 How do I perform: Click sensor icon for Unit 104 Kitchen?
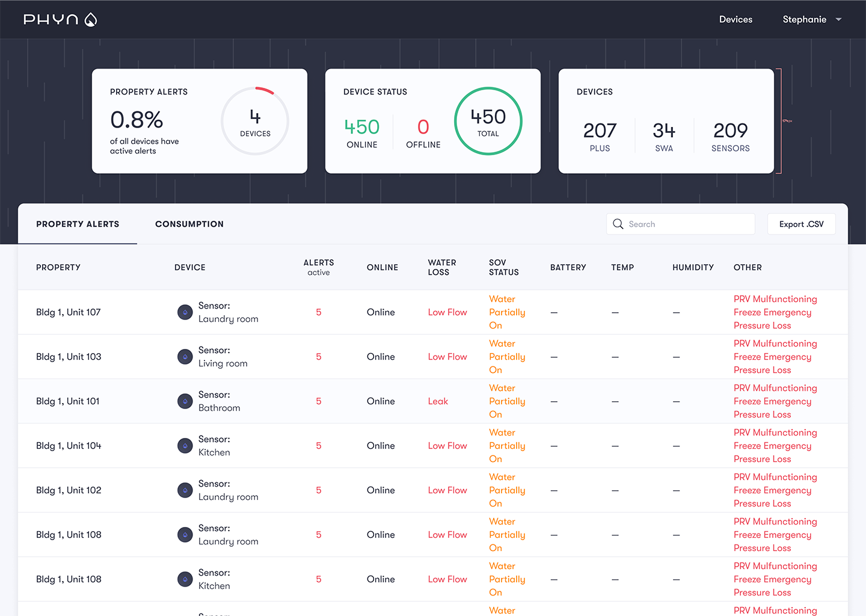pyautogui.click(x=185, y=446)
